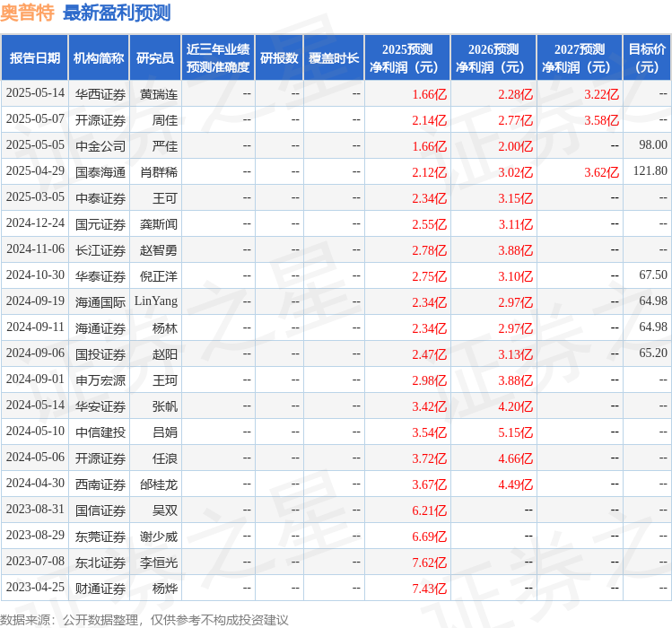672x628 pixels.
Task: Select the 西南证券 institution cell
Action: pos(100,484)
